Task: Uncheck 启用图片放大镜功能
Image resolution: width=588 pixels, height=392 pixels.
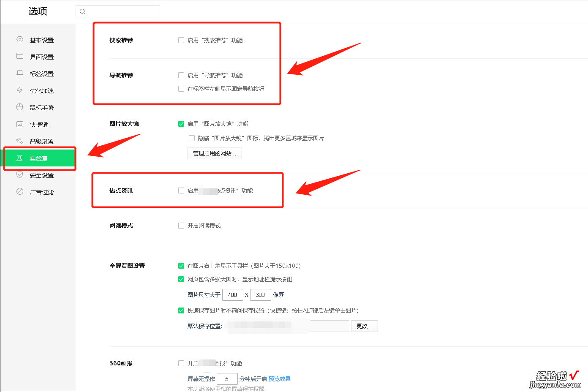Action: tap(181, 124)
